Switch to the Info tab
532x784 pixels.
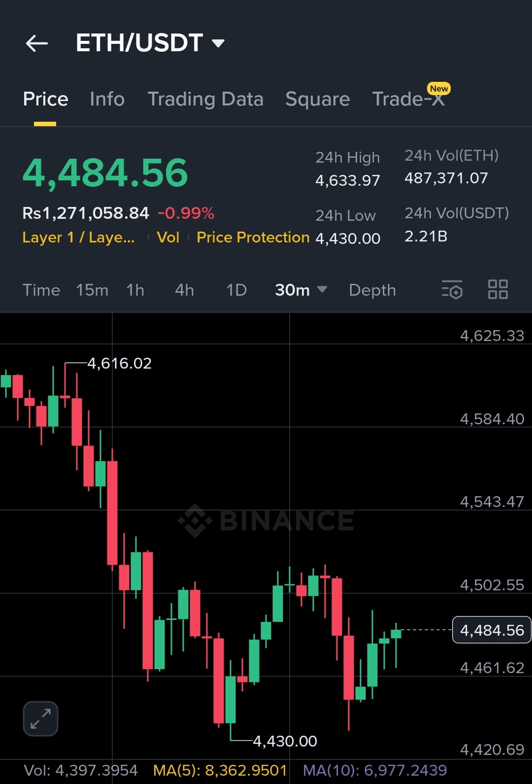(107, 99)
